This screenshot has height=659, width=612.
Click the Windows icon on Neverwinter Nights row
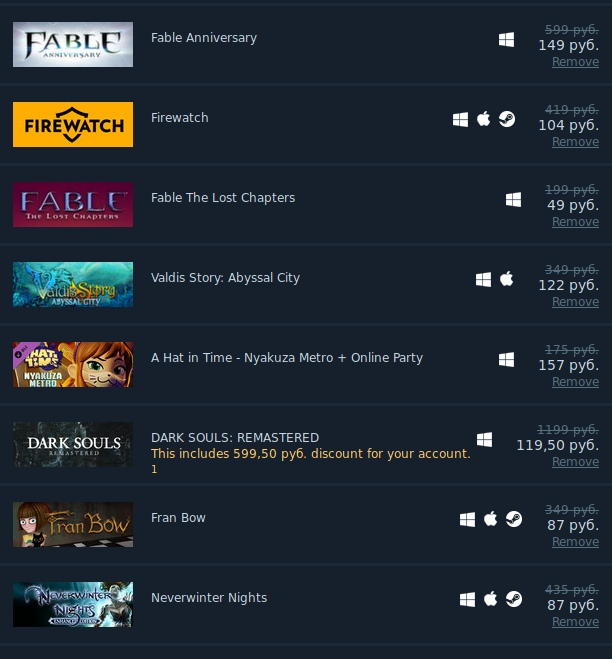pos(467,600)
